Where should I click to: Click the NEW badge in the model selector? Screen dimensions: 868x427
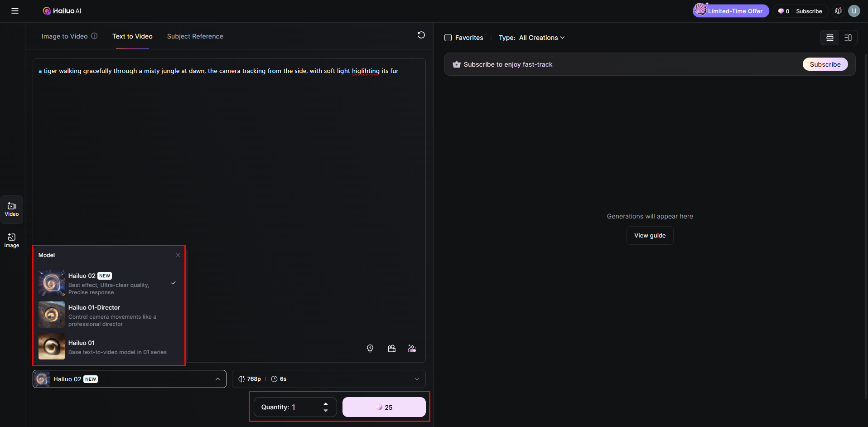91,379
